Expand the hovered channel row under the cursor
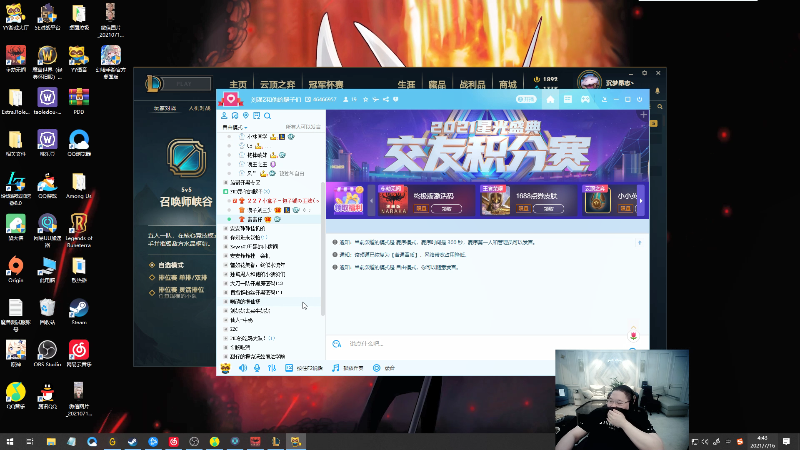 tap(226, 302)
